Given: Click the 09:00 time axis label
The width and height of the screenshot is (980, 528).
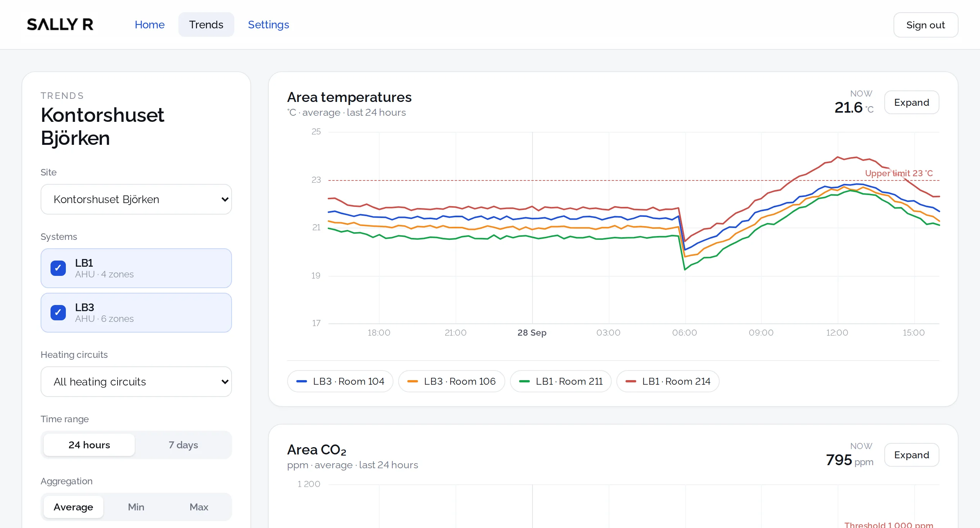Looking at the screenshot, I should pos(761,333).
